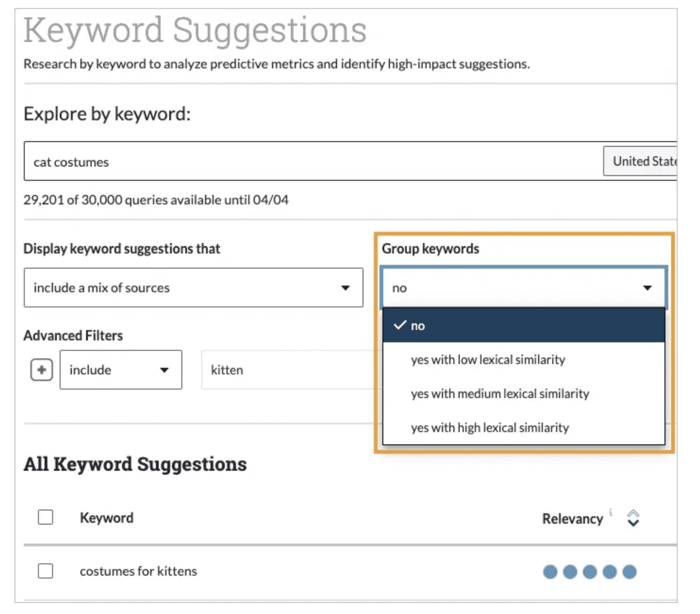Open the include a mix of sources dropdown
Screen dimensions: 700x614
(x=193, y=288)
